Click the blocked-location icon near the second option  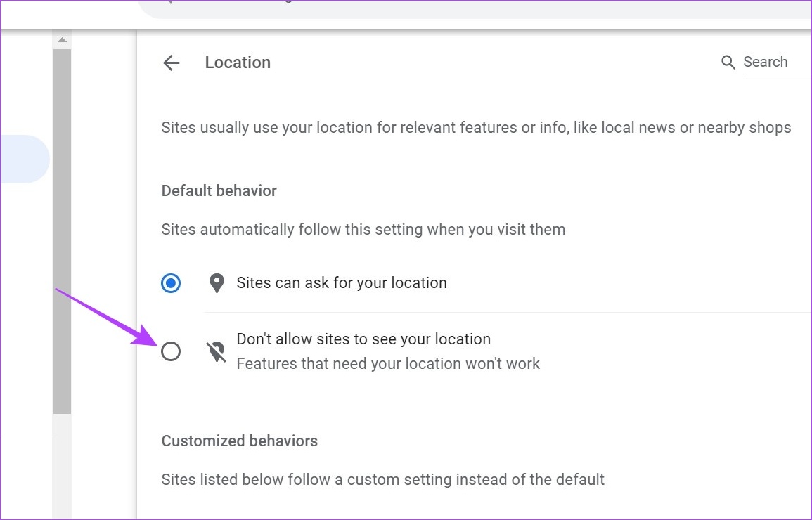[216, 351]
